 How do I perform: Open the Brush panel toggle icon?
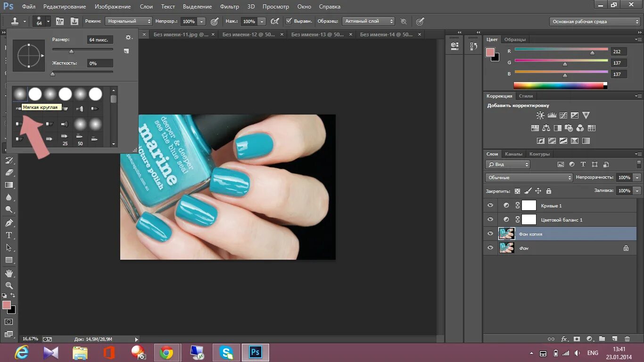click(x=60, y=21)
